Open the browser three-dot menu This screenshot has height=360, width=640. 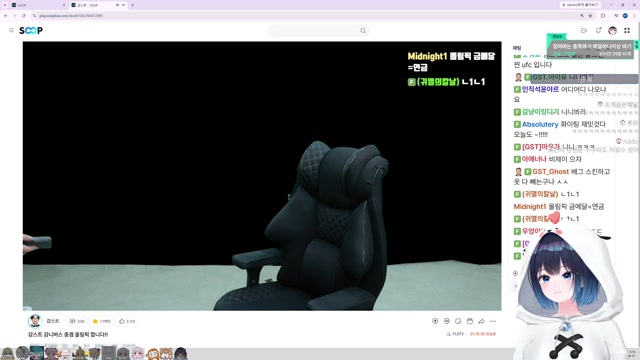pyautogui.click(x=634, y=16)
